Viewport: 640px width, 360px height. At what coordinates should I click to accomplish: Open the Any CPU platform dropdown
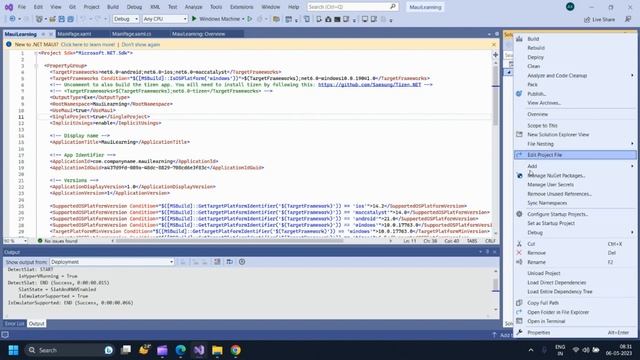[165, 19]
